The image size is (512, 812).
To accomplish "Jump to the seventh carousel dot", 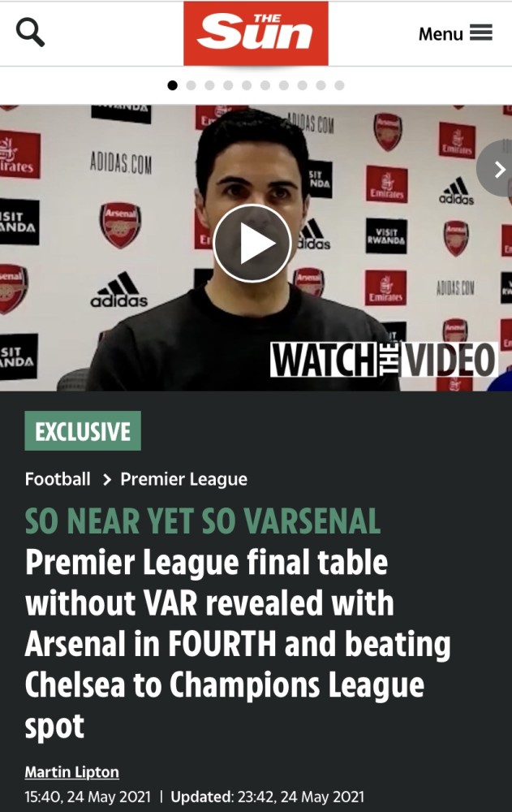I will (x=284, y=85).
